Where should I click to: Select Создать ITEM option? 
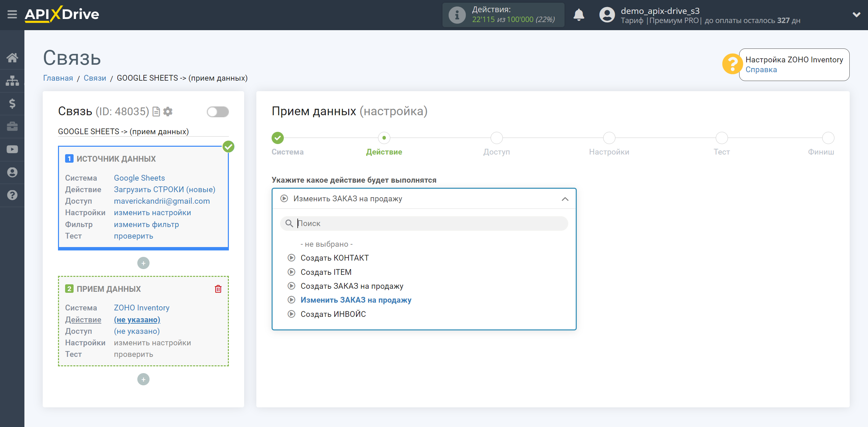[x=326, y=272]
